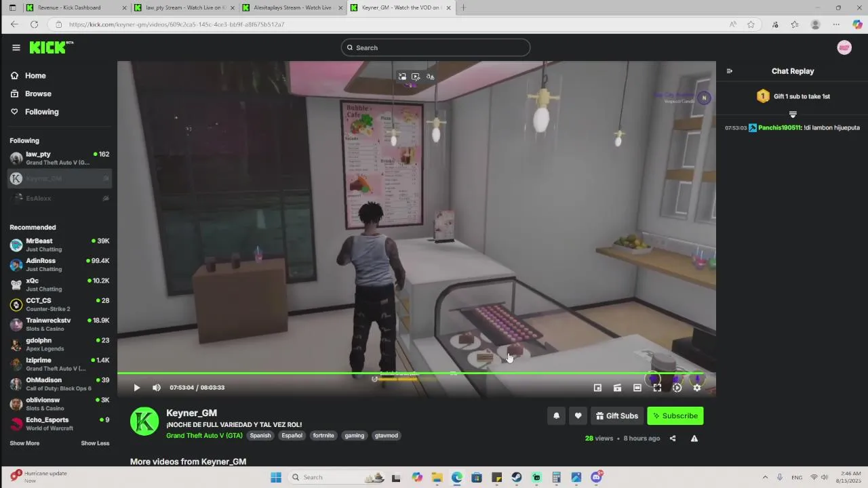Select the Spanish tag
This screenshot has height=488, width=868.
(260, 436)
